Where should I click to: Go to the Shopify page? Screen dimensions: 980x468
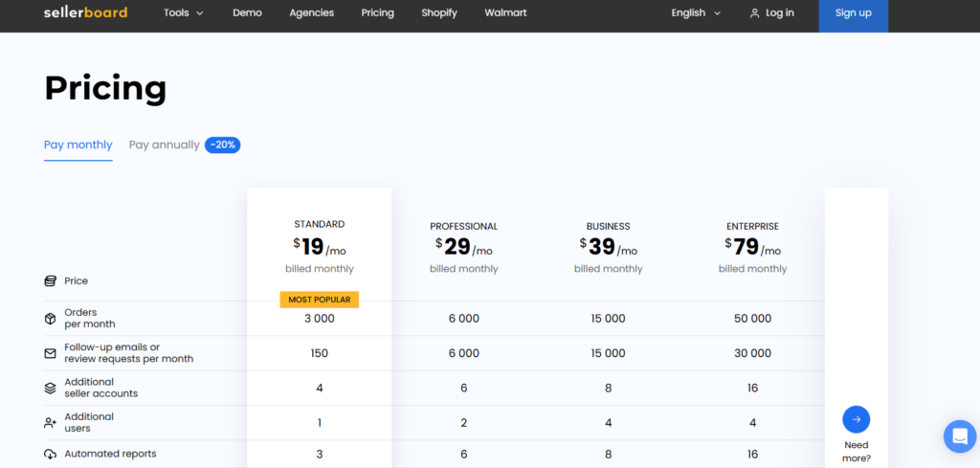439,13
